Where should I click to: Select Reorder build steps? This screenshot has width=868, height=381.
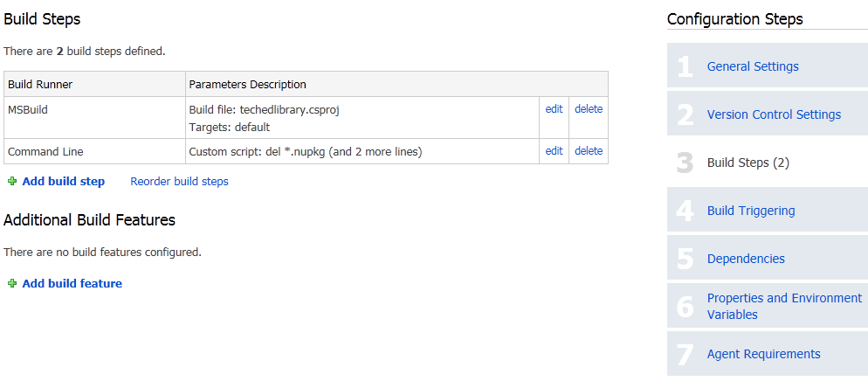tap(179, 181)
